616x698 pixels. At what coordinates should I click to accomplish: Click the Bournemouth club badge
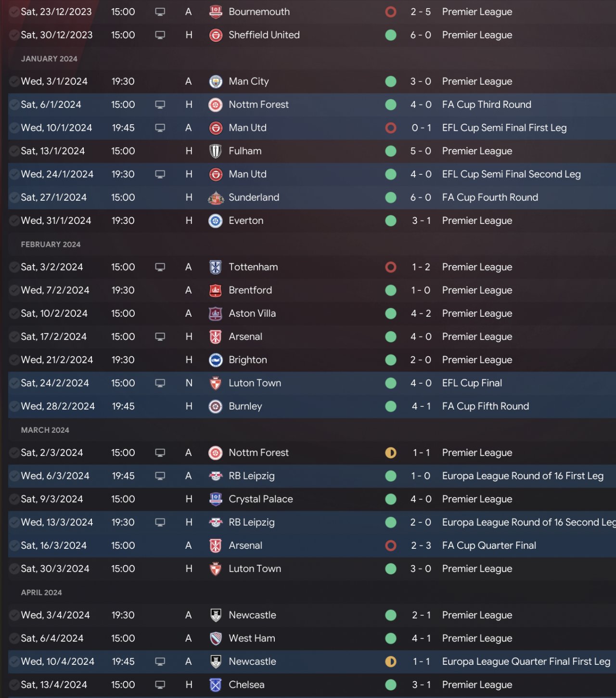[x=216, y=12]
